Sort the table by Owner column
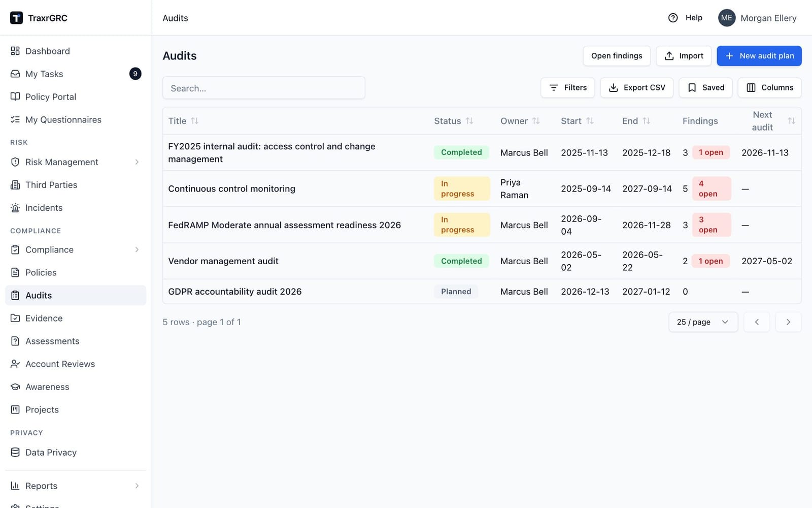The width and height of the screenshot is (812, 508). coord(520,121)
